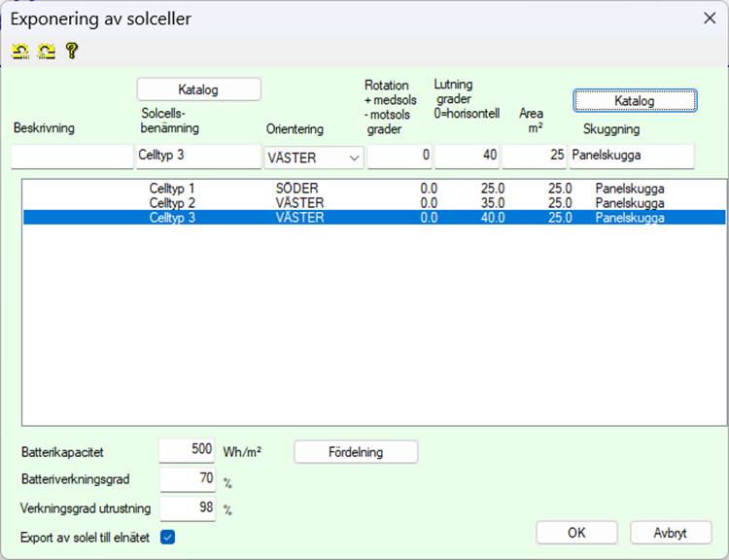Viewport: 729px width, 560px height.
Task: Click the Batterikapacitet field showing 500
Action: click(x=187, y=450)
